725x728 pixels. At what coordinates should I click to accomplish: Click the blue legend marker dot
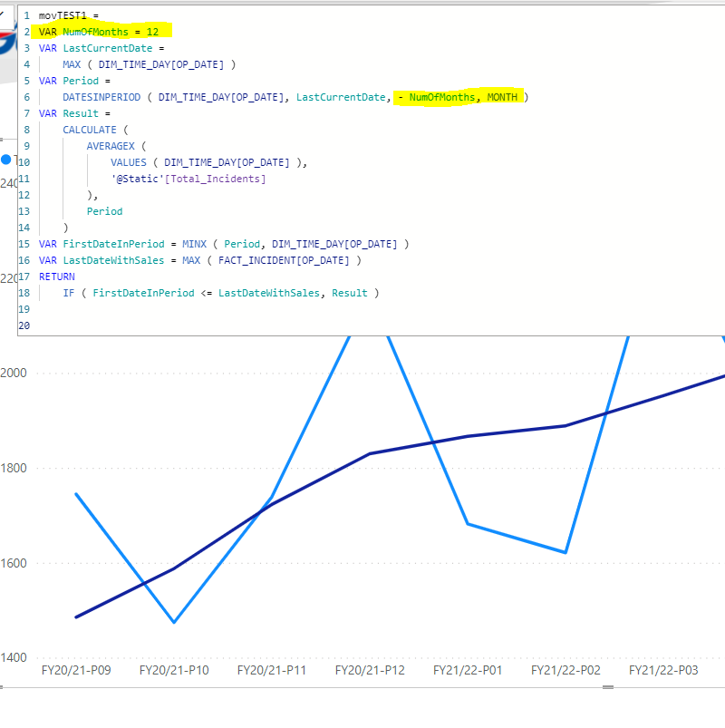point(6,160)
